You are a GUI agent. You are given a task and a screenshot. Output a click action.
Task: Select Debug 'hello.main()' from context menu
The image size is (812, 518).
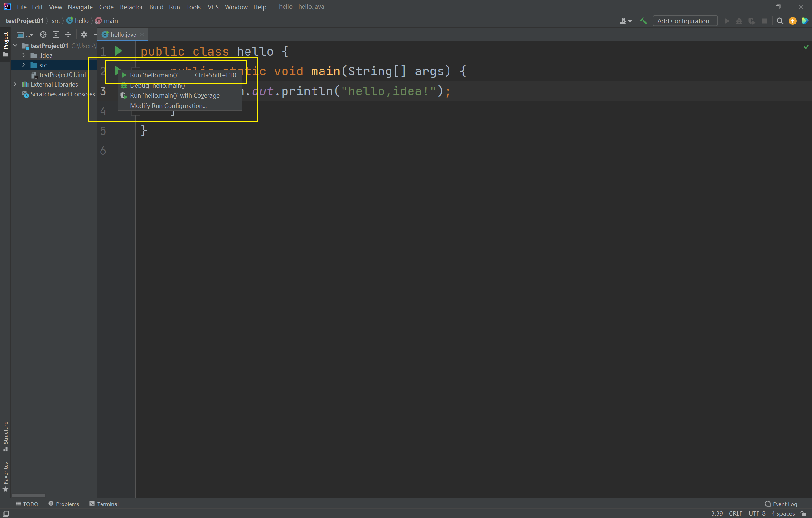coord(158,86)
